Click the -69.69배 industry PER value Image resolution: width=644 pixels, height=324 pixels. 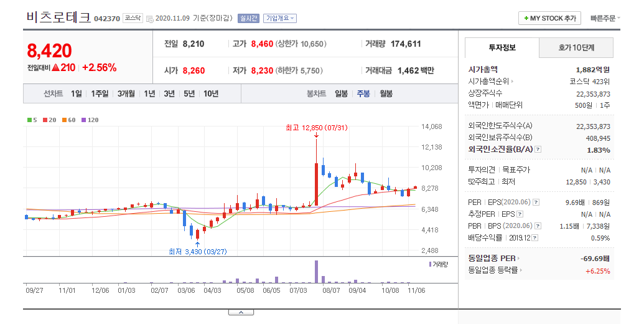pos(595,259)
